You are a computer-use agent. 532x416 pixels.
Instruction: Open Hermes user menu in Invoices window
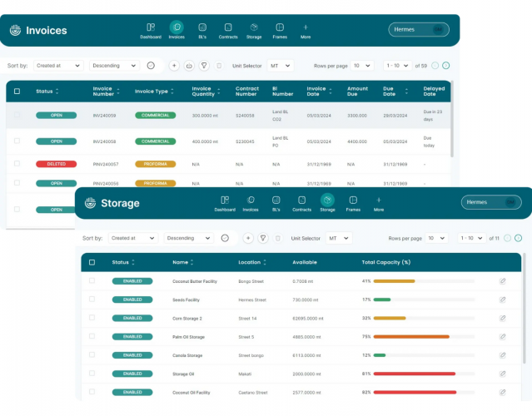419,29
